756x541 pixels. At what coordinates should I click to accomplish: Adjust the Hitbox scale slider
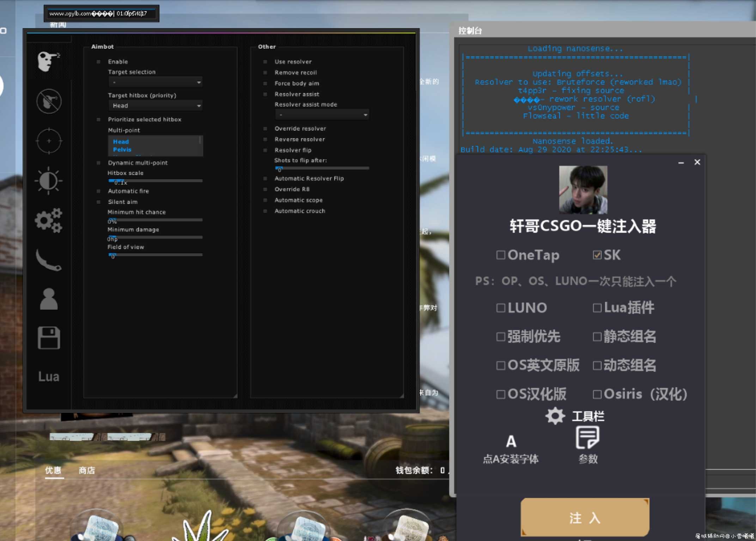pos(156,181)
